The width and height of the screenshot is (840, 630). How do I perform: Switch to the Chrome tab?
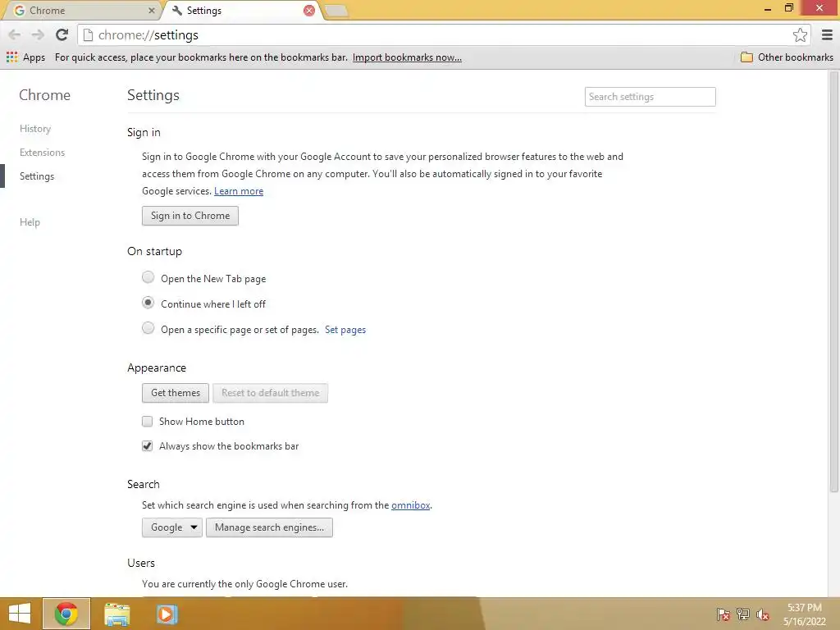pyautogui.click(x=80, y=11)
